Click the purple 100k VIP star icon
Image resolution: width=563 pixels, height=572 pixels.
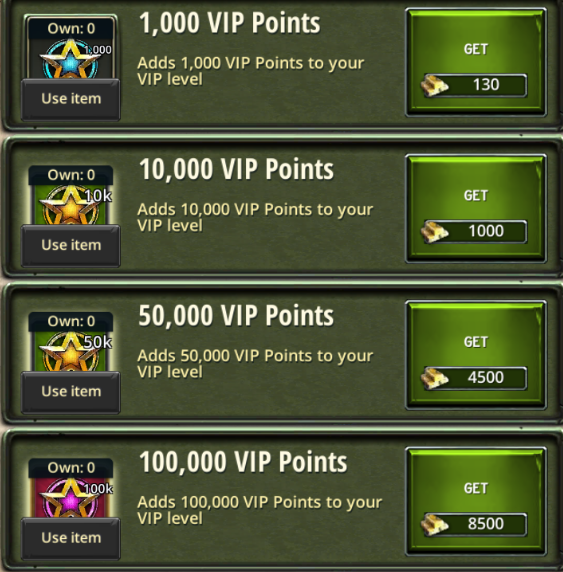(70, 498)
